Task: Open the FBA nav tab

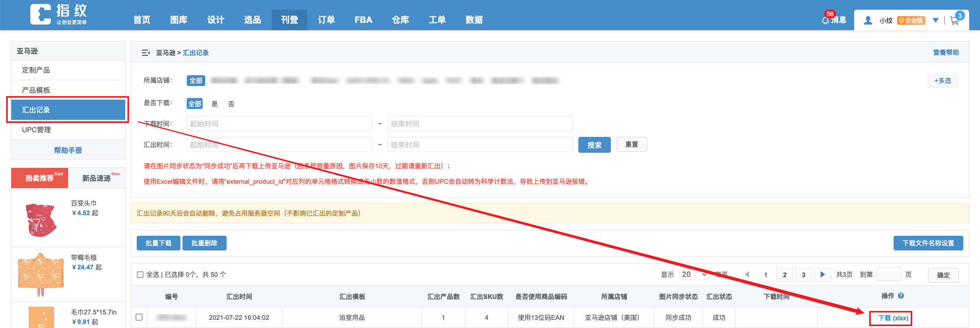Action: pos(363,20)
